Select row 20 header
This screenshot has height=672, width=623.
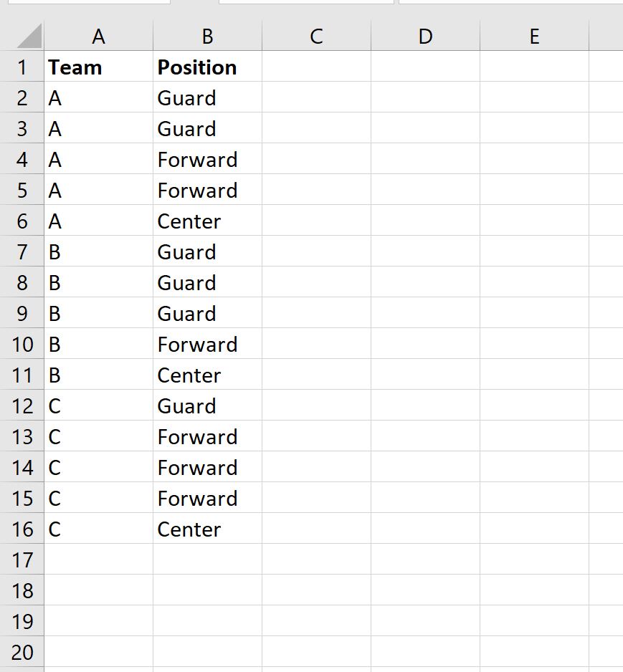[22, 652]
